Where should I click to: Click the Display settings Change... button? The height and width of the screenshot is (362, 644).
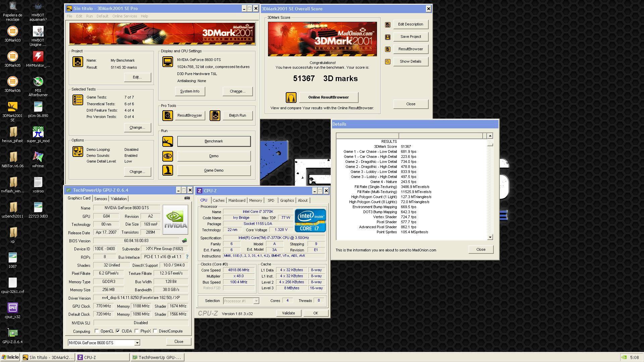click(237, 91)
